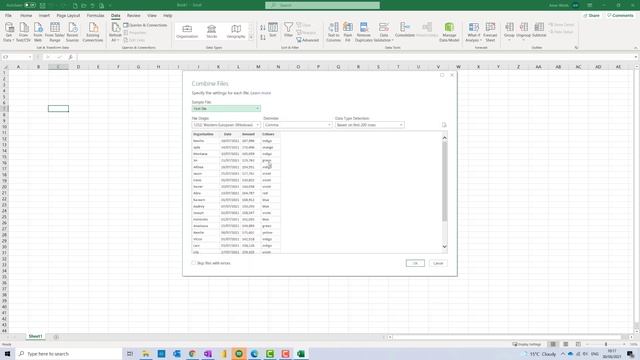This screenshot has width=640, height=360.
Task: Check Skip files with errors
Action: point(194,263)
